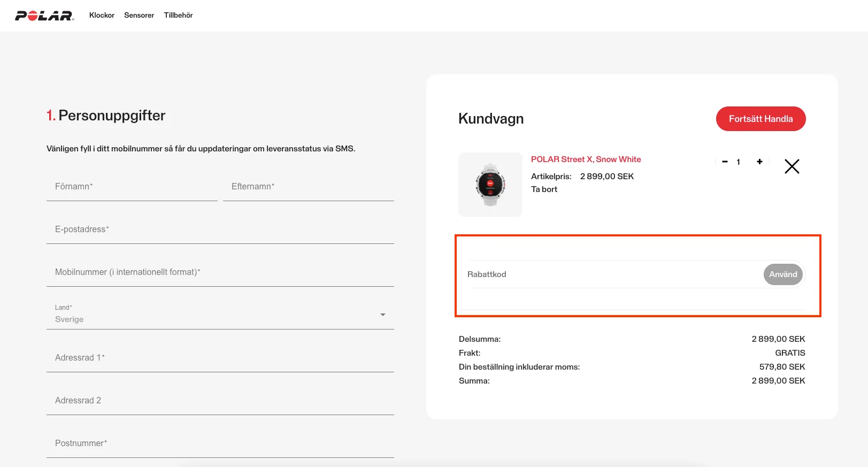
Task: Open the Tillbehör menu
Action: [x=178, y=16]
